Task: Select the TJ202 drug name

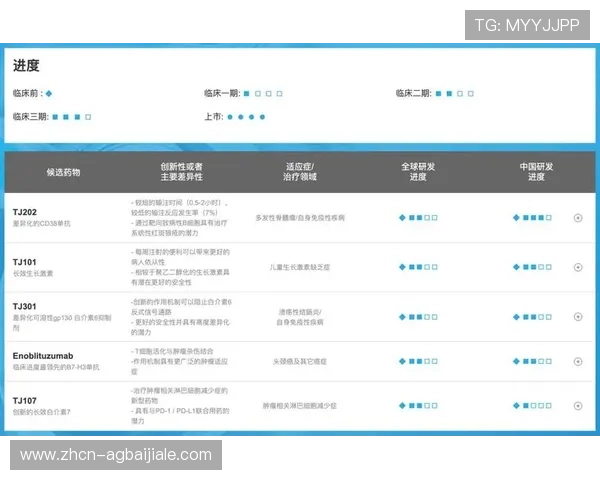Action: [x=24, y=212]
